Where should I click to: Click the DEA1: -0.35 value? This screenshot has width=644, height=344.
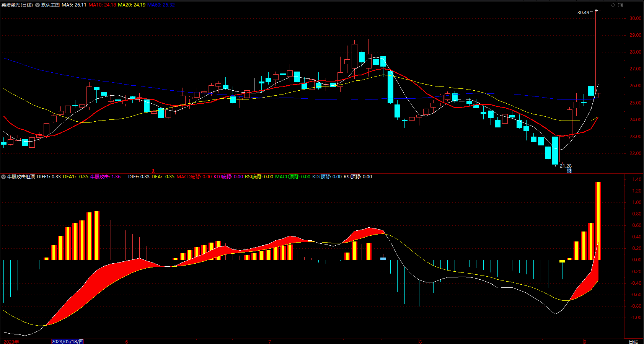tap(75, 177)
